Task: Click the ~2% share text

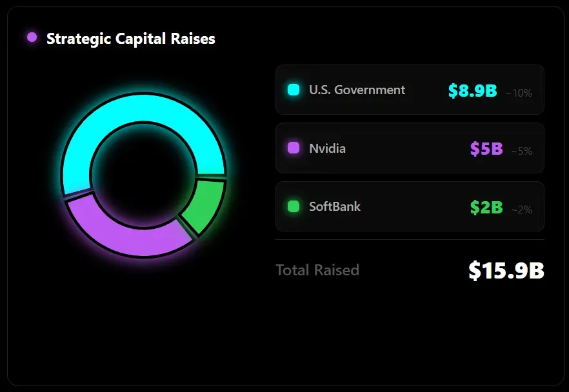Action: 522,210
